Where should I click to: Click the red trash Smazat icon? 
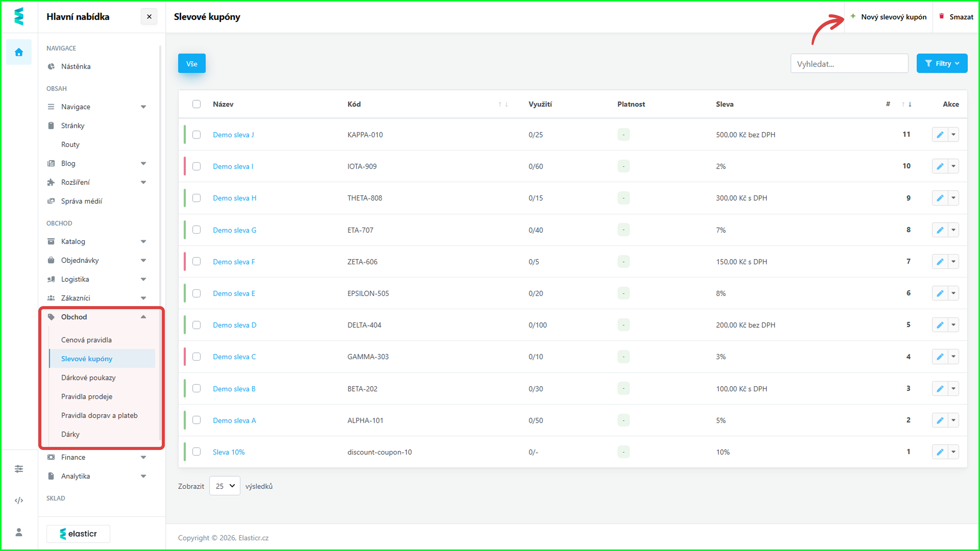pos(941,16)
